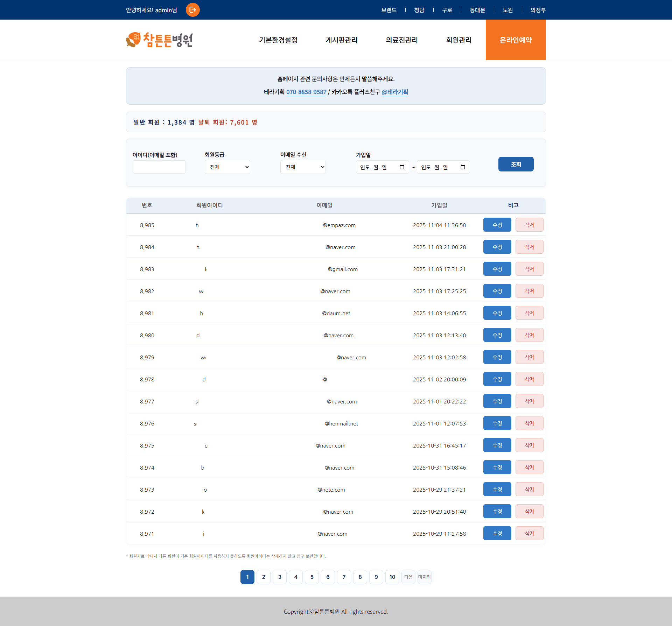Expand the 회원등급 dropdown
672x626 pixels.
pos(227,167)
